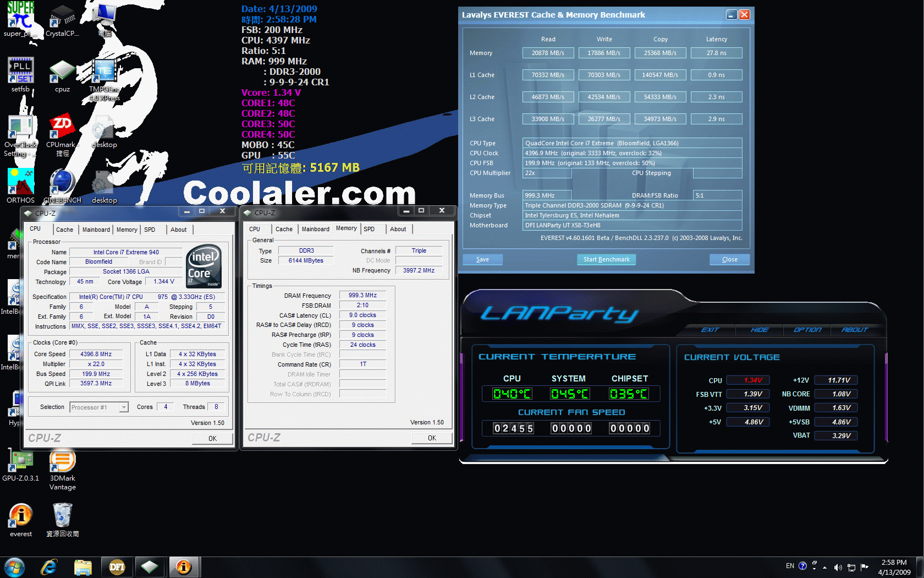Open the Windows Start menu orb
The height and width of the screenshot is (578, 924).
15,567
